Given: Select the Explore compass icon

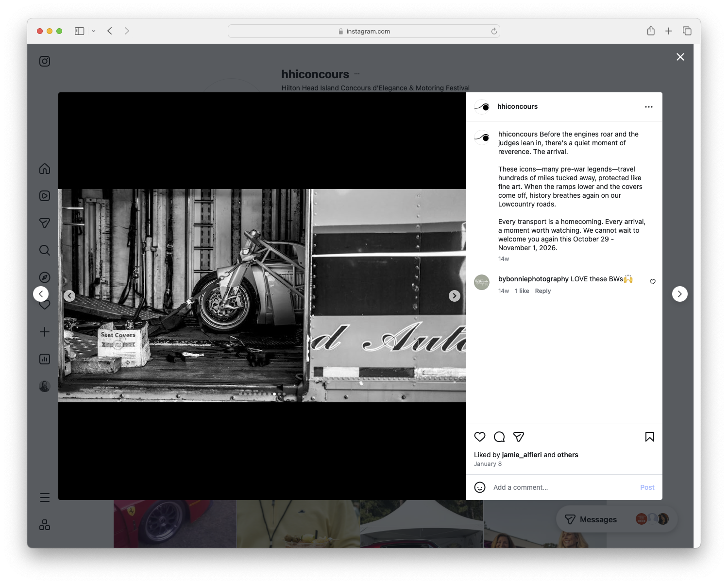Looking at the screenshot, I should (44, 277).
